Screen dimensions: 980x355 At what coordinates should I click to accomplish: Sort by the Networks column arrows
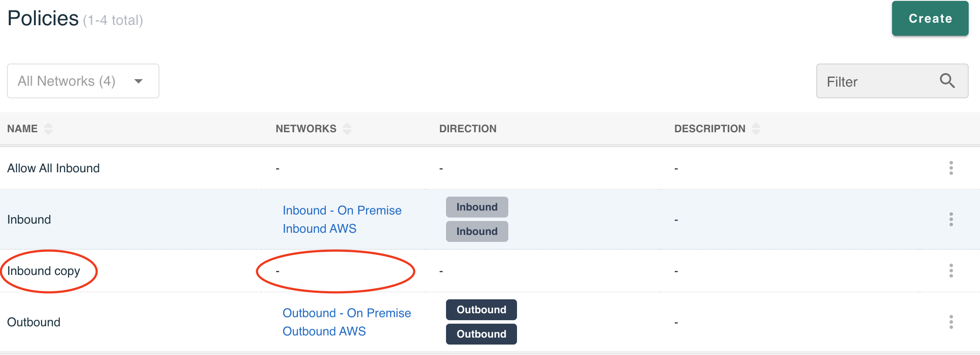(x=347, y=128)
